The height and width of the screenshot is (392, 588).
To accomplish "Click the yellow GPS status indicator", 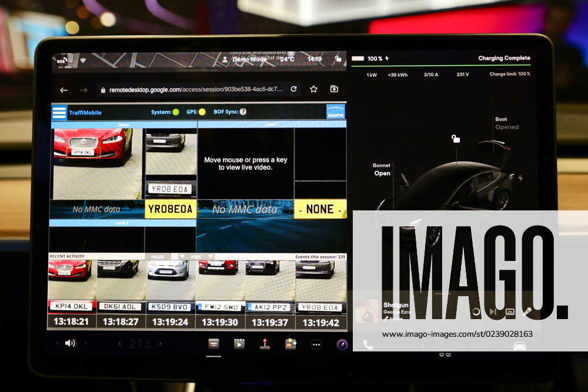I will coord(202,112).
